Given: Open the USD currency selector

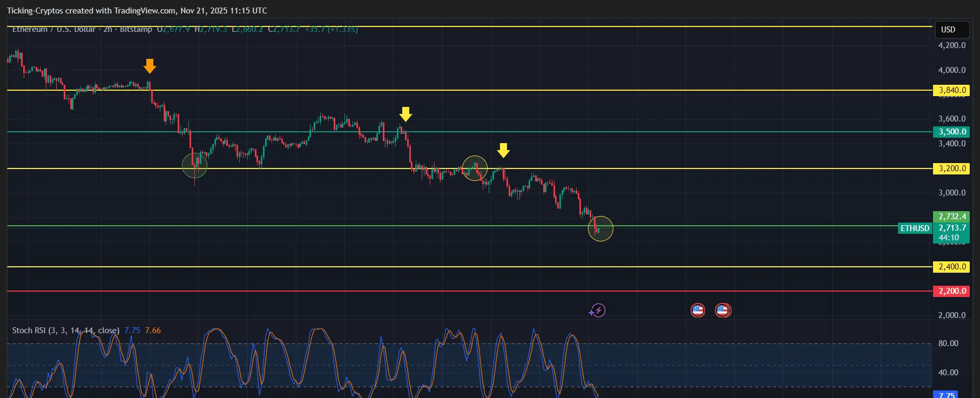Looking at the screenshot, I should click(x=953, y=30).
